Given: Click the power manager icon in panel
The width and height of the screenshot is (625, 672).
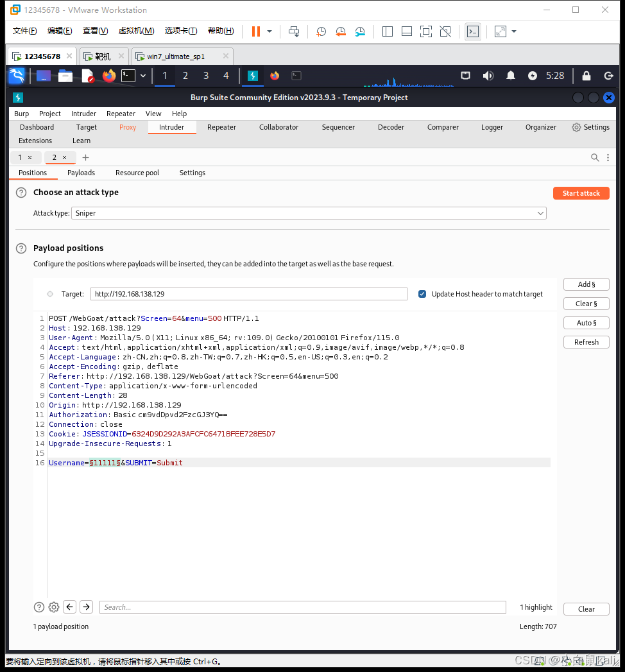Looking at the screenshot, I should pyautogui.click(x=533, y=76).
